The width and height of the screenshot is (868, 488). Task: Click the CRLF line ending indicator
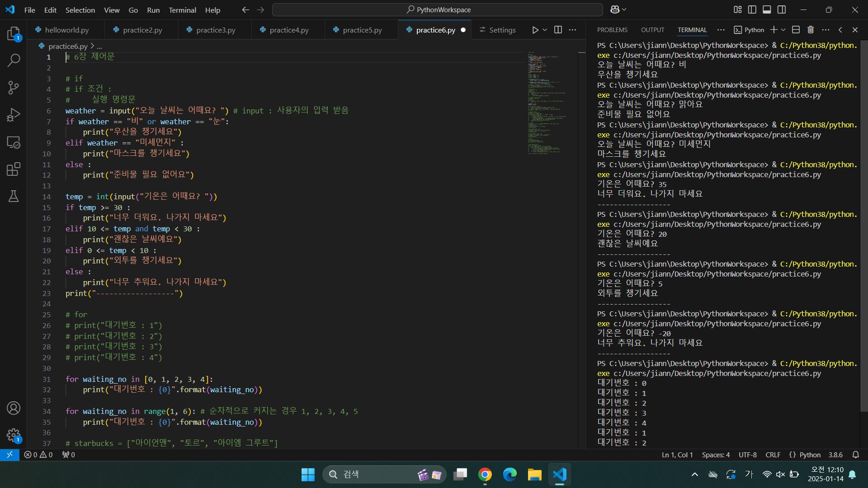click(x=773, y=455)
